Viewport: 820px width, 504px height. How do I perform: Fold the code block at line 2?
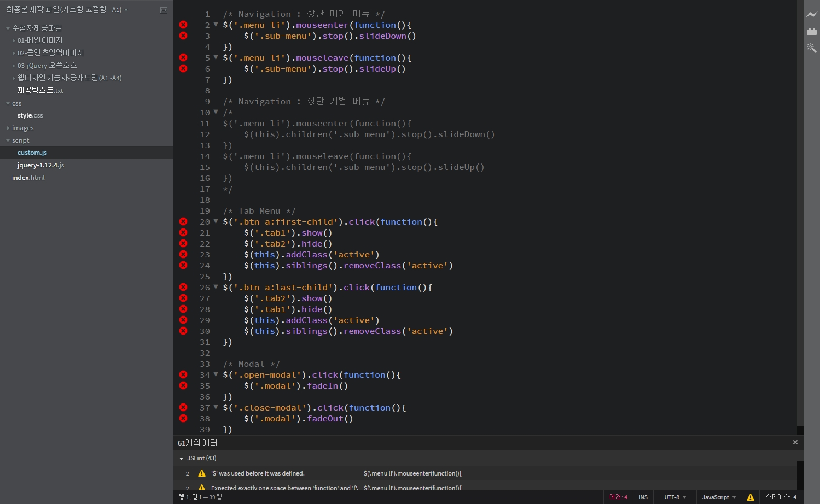[x=216, y=25]
